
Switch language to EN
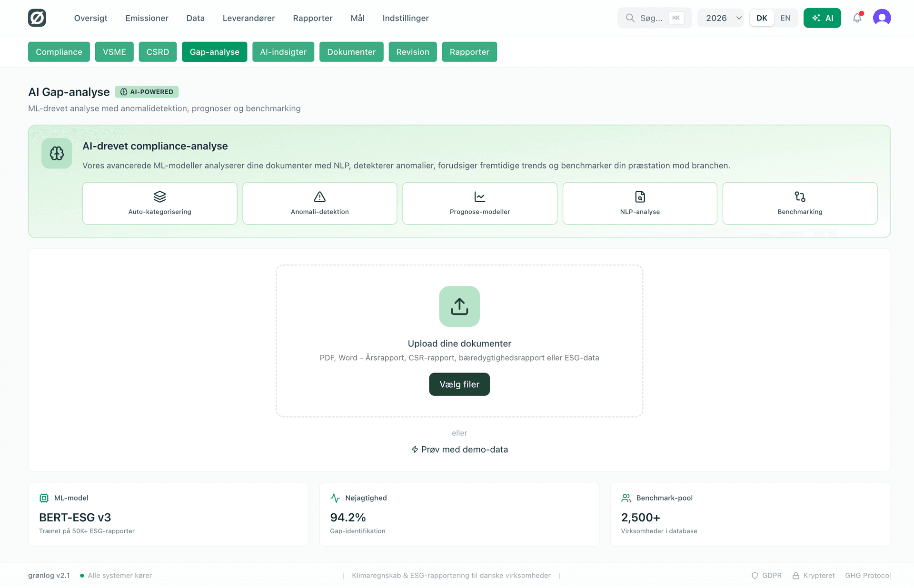point(785,18)
